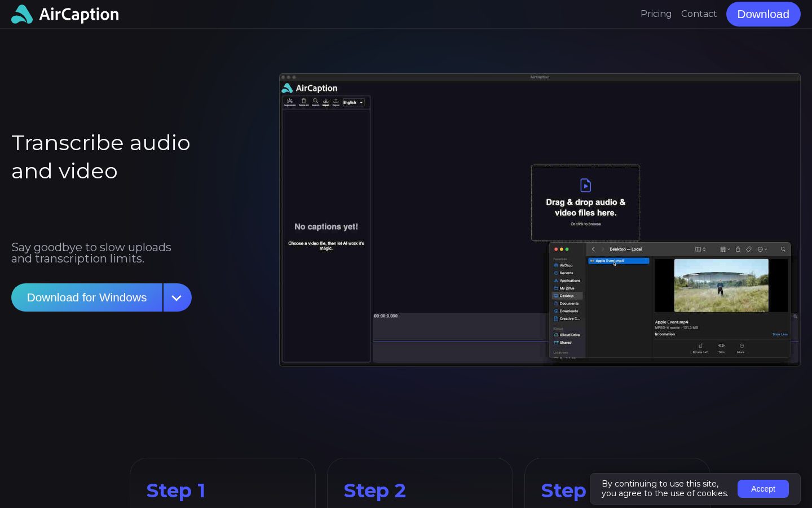The width and height of the screenshot is (812, 508).
Task: Click the Apple Event video preview thumbnail
Action: (721, 286)
